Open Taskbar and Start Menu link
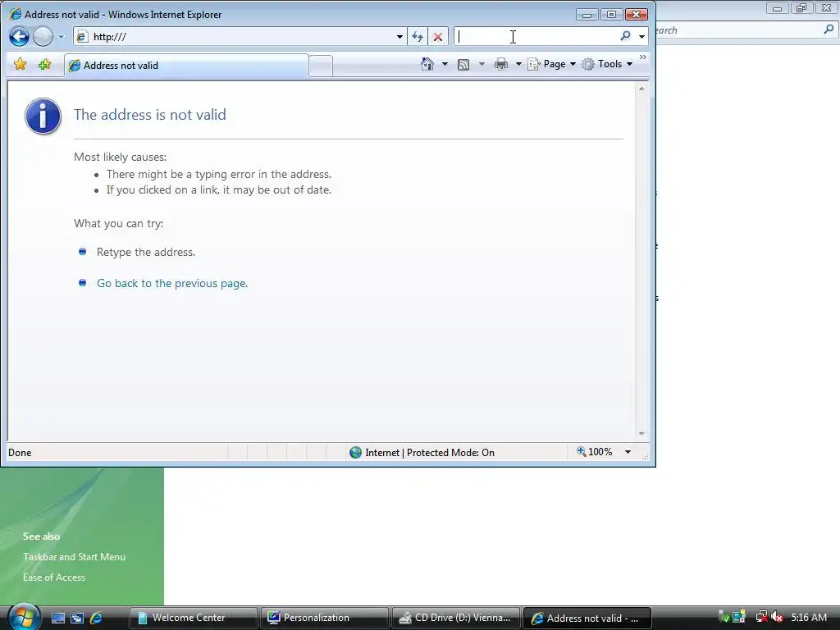Viewport: 840px width, 630px height. pos(74,557)
